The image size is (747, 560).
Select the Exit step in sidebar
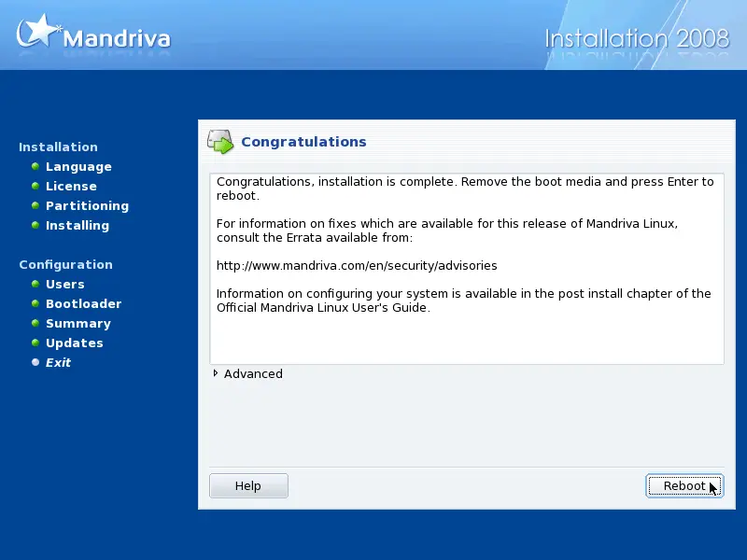[x=58, y=362]
